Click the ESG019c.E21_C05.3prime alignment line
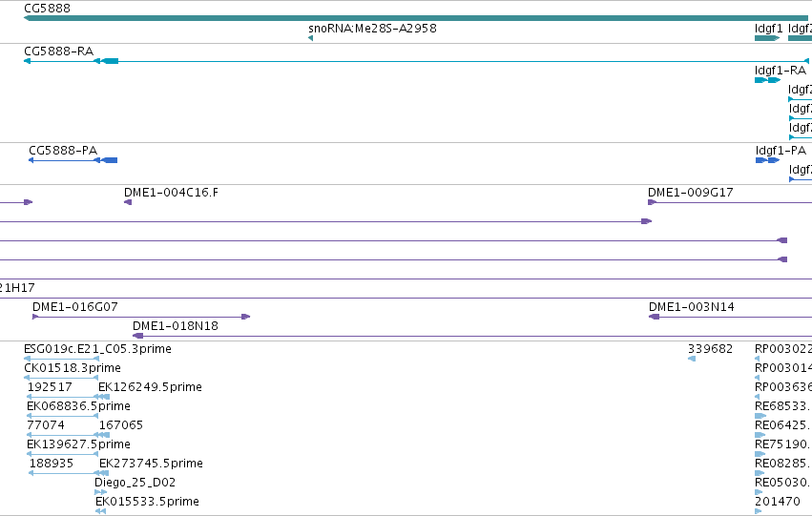 (x=61, y=359)
